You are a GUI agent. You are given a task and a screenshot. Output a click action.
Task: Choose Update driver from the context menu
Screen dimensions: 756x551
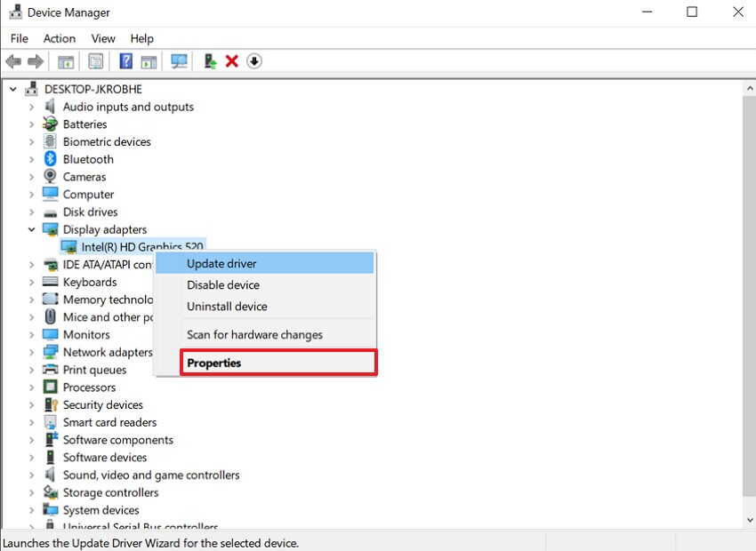coord(222,263)
